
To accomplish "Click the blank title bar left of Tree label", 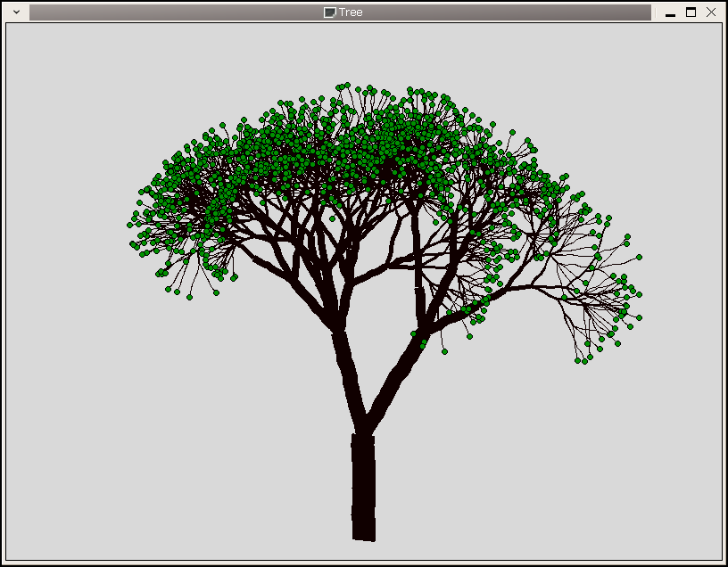I will pyautogui.click(x=178, y=12).
